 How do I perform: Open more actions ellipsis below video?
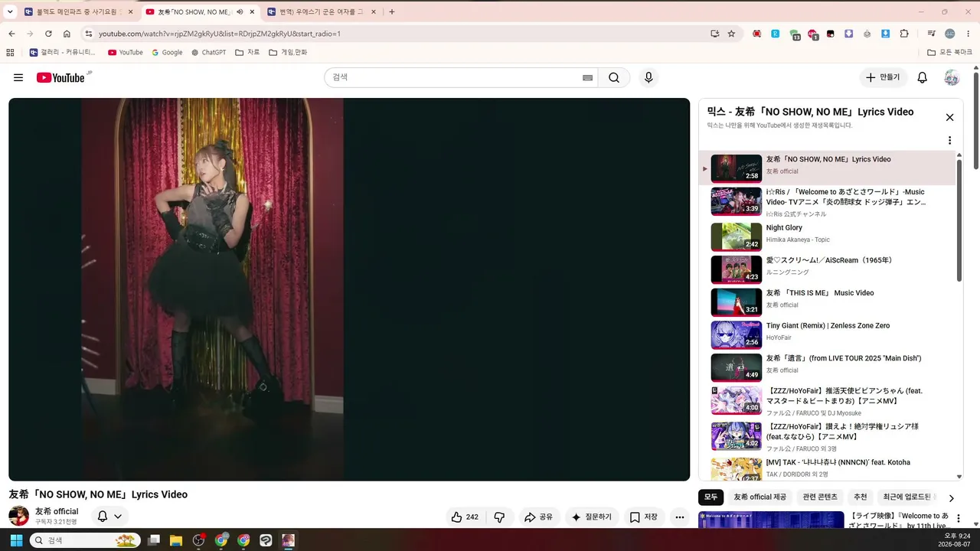click(679, 517)
